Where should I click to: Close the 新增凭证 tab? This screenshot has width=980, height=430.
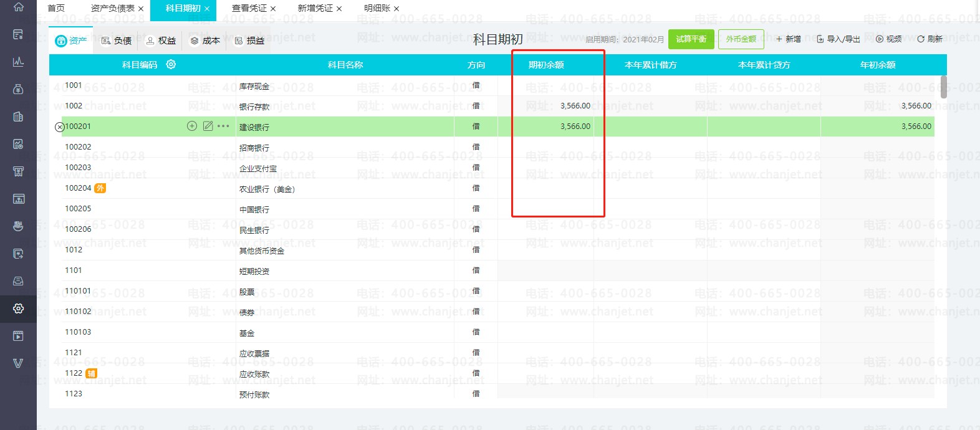click(x=339, y=9)
